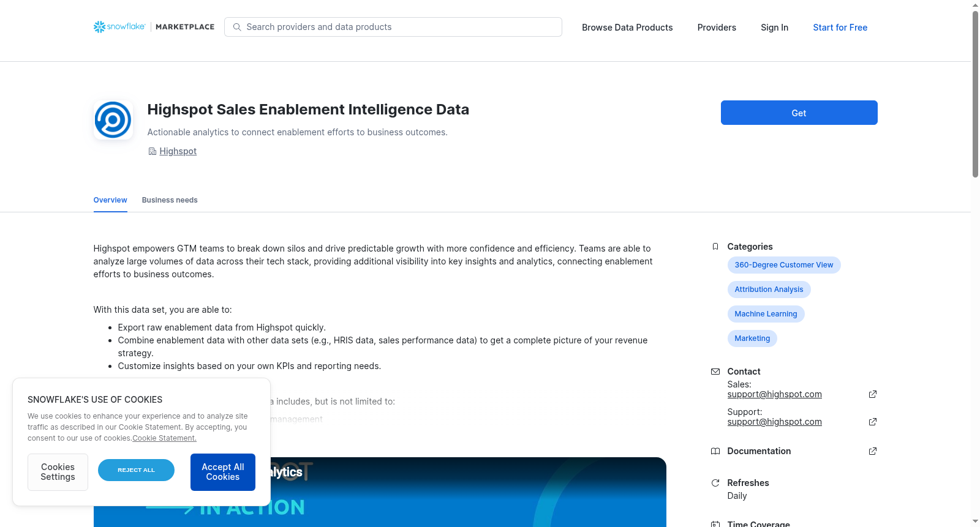Select the Attribution Analysis category chip

coord(769,290)
